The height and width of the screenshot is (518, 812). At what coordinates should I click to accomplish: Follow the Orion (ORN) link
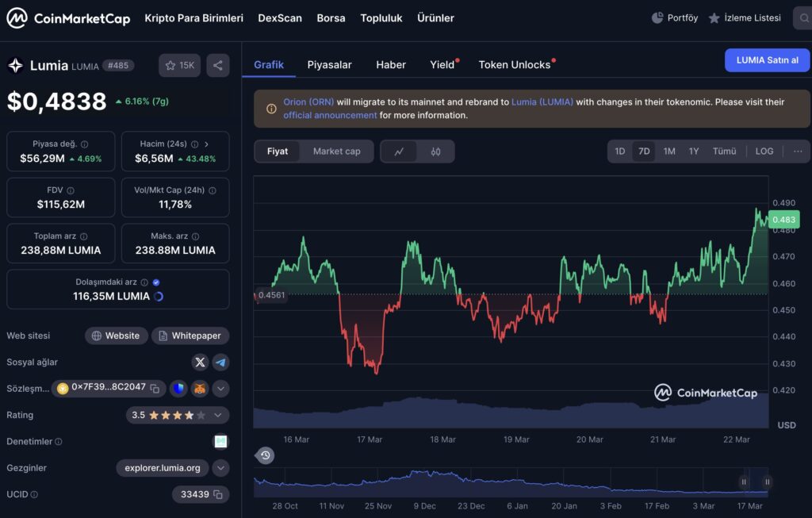pyautogui.click(x=308, y=102)
